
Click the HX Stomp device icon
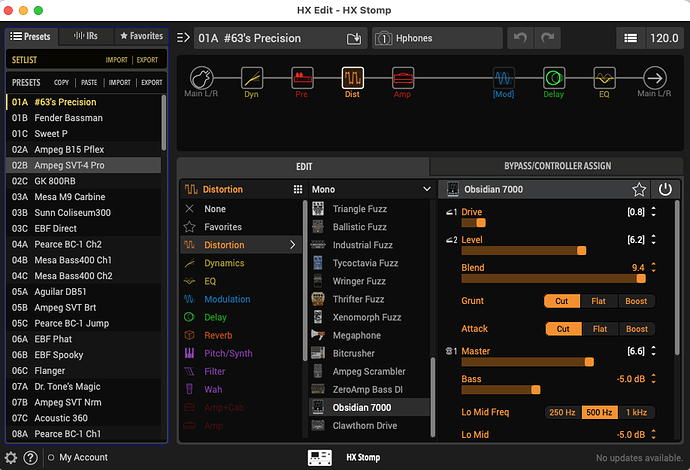320,458
